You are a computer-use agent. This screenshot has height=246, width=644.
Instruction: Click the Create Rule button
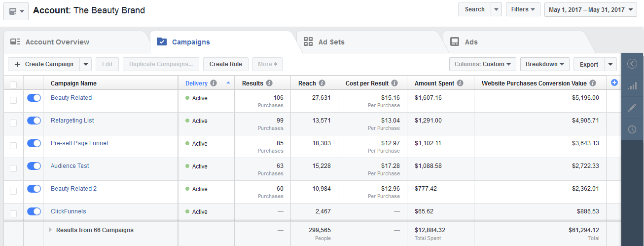pos(225,64)
